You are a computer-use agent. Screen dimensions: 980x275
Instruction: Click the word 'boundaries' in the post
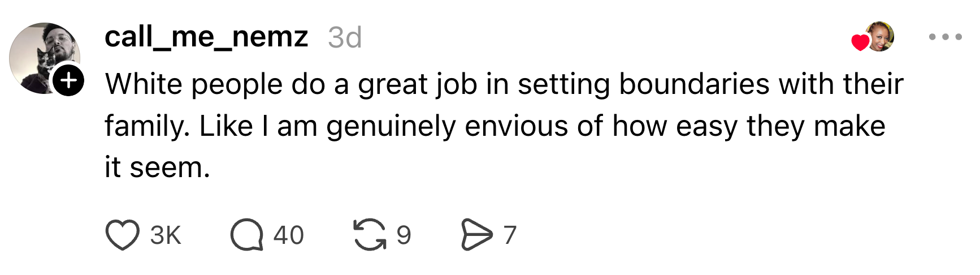pos(694,84)
